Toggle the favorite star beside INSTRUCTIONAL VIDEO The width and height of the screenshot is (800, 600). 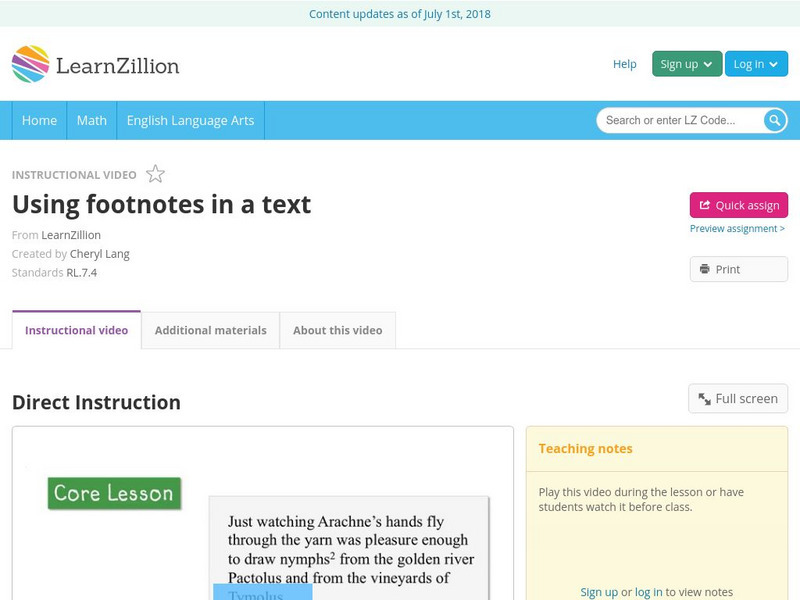(155, 173)
